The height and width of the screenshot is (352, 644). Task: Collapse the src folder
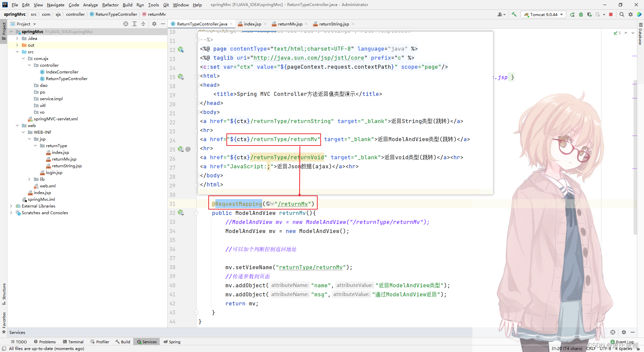tap(17, 52)
